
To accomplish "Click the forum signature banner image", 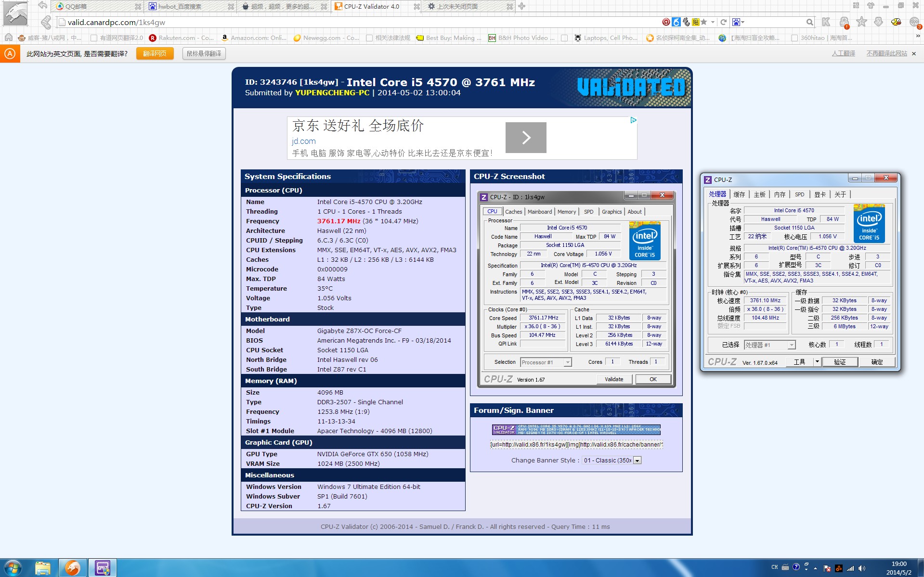I will click(576, 430).
